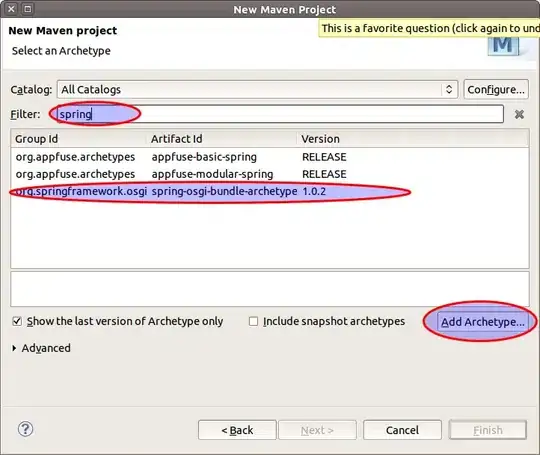Select the appfuse-basic-spring archetype row

(270, 157)
